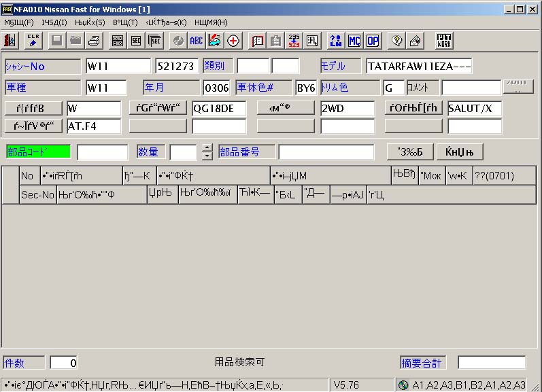
Task: Click the grayed clipboard icon
Action: point(276,41)
